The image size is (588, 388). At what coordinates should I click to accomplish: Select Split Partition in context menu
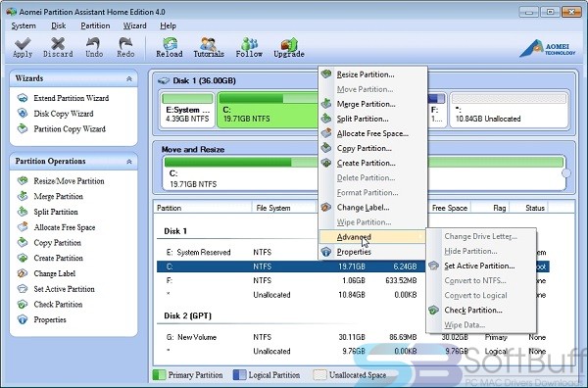pos(372,119)
